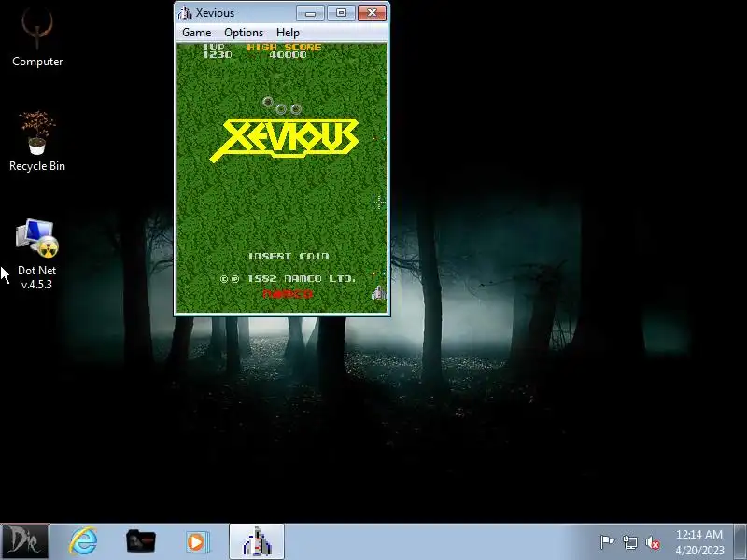Click the Solvalou ship sprite in game
This screenshot has width=747, height=560.
(x=379, y=292)
